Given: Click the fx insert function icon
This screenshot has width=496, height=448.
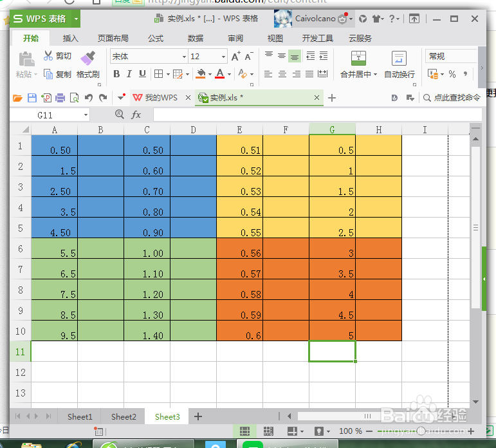Looking at the screenshot, I should click(x=136, y=115).
